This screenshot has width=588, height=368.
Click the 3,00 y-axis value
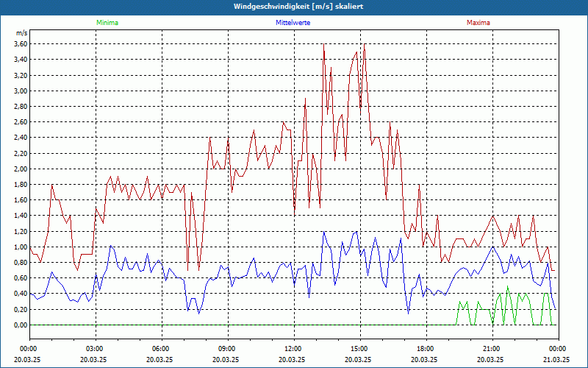(21, 91)
